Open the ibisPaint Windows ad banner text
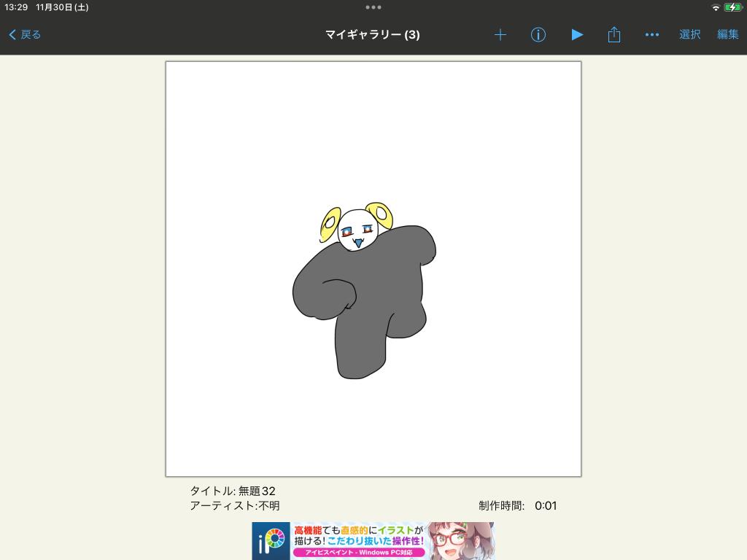 359,540
